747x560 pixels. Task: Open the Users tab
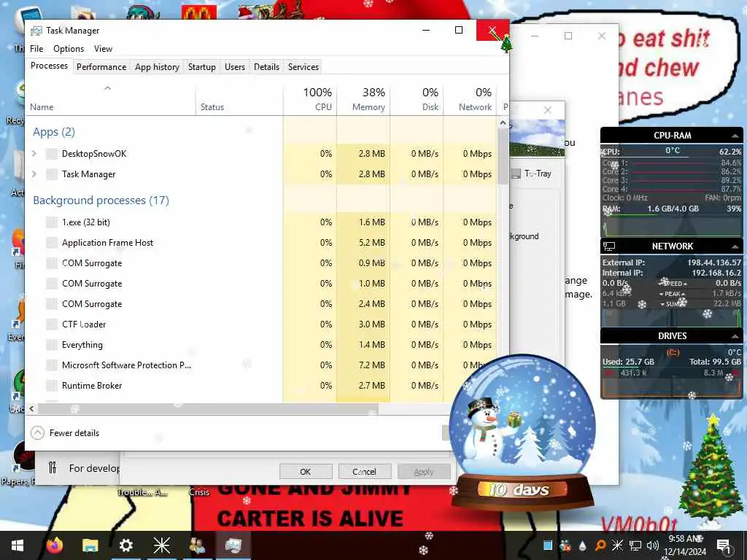click(235, 66)
